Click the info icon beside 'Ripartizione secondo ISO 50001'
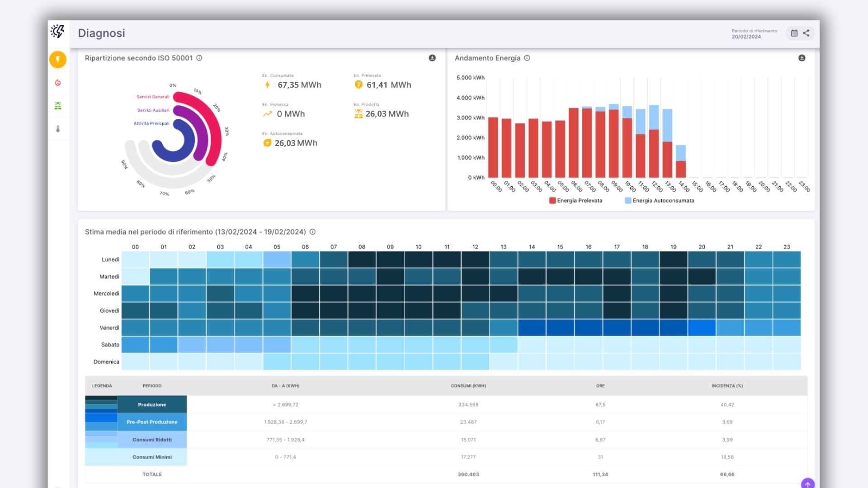 coord(199,58)
